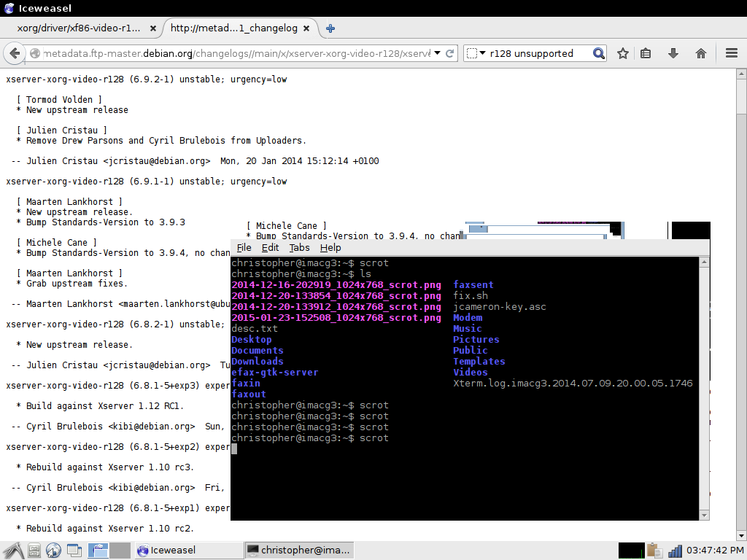Click the Iceweasel taskbar button
The width and height of the screenshot is (747, 560).
pyautogui.click(x=187, y=550)
